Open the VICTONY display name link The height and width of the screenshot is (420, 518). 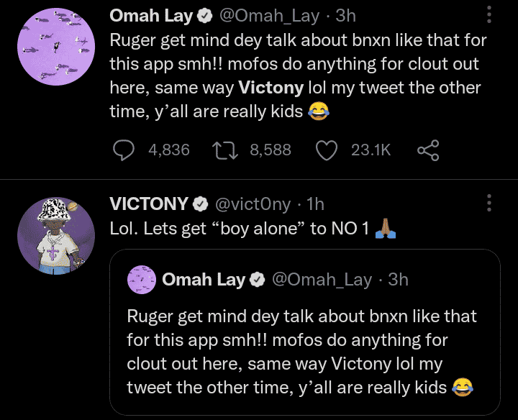[x=149, y=204]
